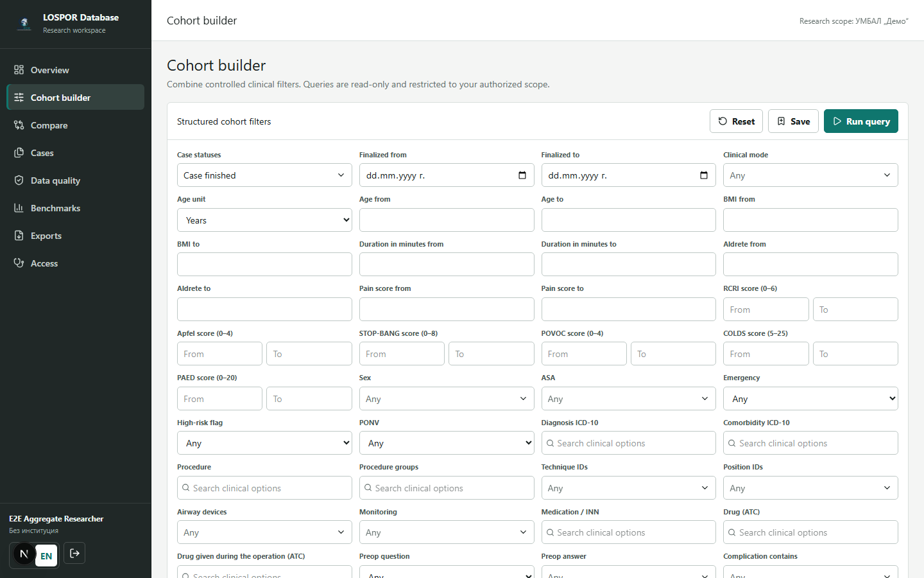This screenshot has width=924, height=578.
Task: Focus the Age from input field
Action: [x=447, y=220]
